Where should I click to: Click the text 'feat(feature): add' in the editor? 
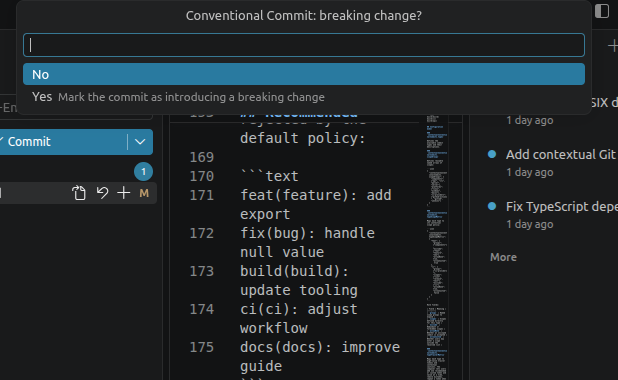point(316,195)
